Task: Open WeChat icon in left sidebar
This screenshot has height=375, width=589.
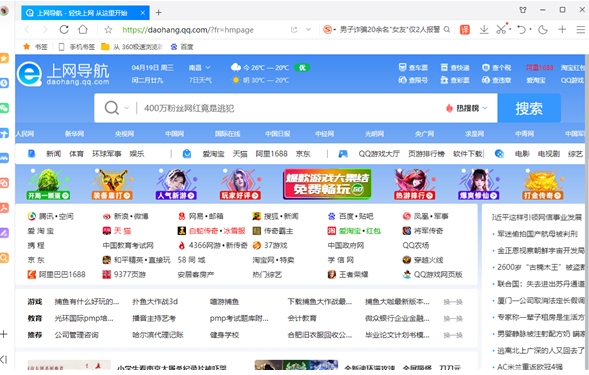Action: (4, 108)
